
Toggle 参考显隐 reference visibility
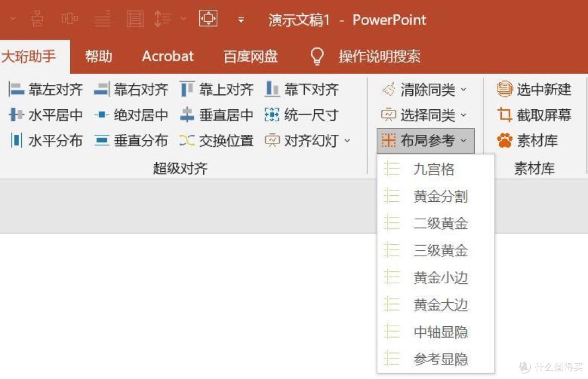pos(436,359)
